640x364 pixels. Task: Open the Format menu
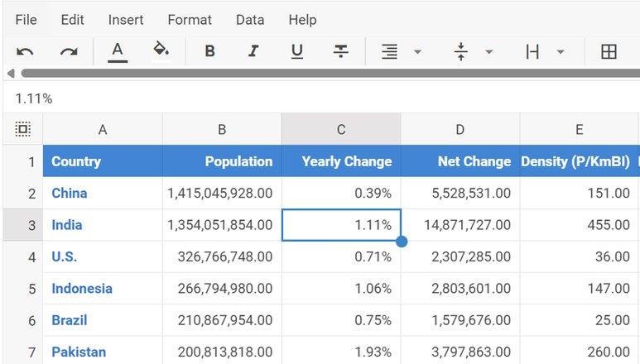[190, 20]
